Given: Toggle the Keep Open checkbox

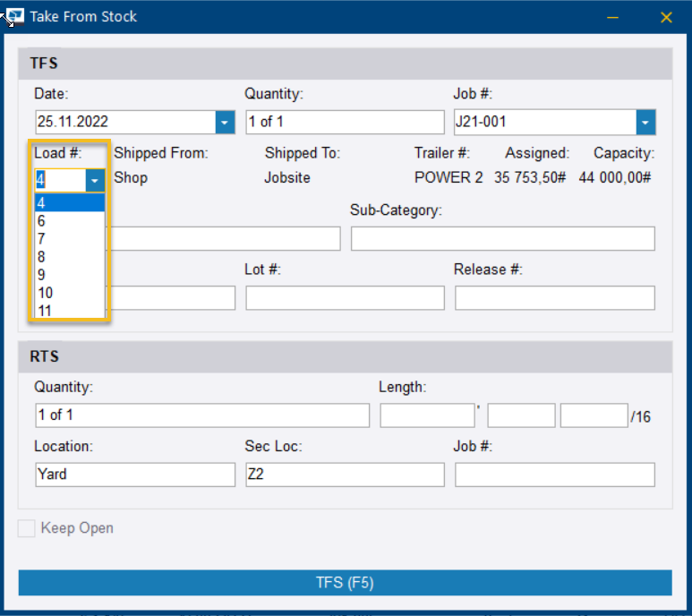Looking at the screenshot, I should click(x=27, y=528).
